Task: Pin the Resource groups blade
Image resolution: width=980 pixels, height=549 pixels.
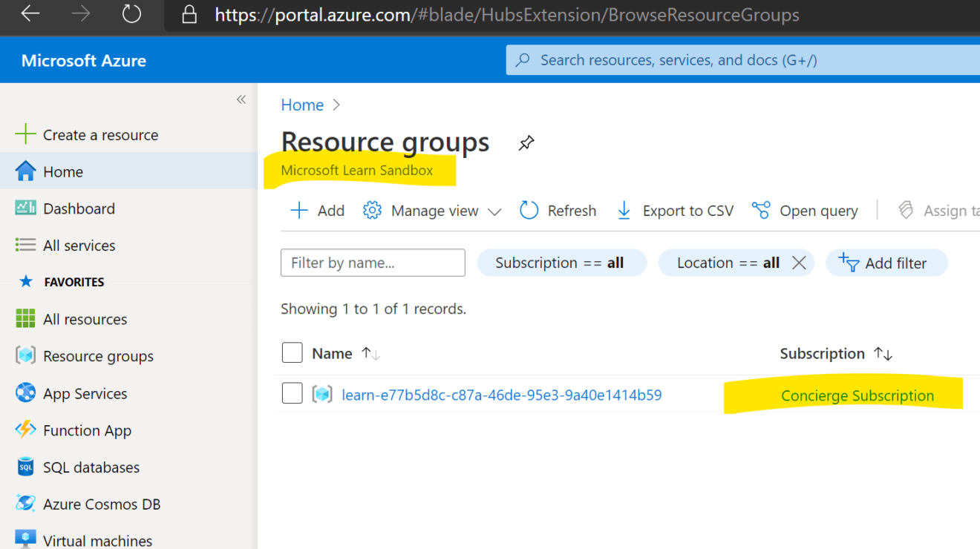Action: click(x=526, y=143)
